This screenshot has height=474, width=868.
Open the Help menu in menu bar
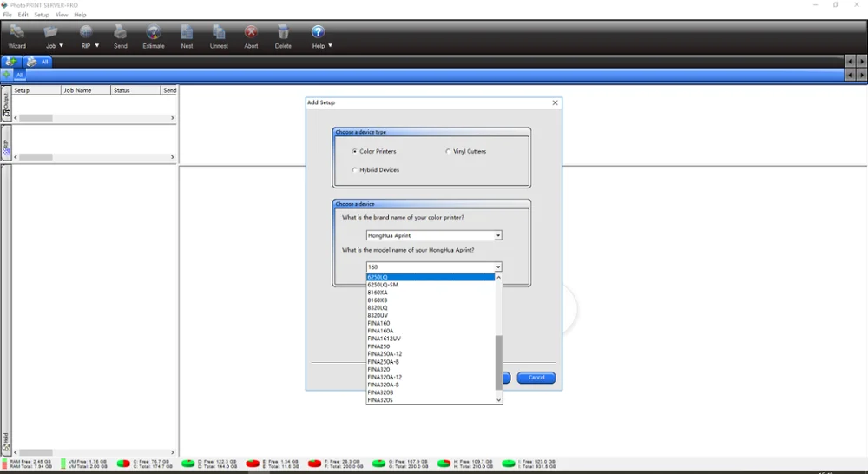(x=80, y=15)
